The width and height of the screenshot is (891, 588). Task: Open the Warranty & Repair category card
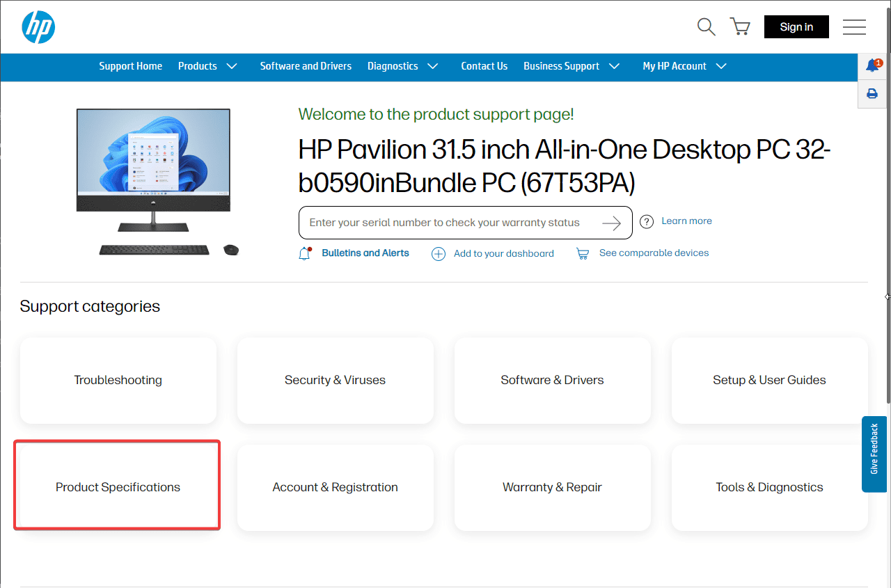[x=553, y=488]
